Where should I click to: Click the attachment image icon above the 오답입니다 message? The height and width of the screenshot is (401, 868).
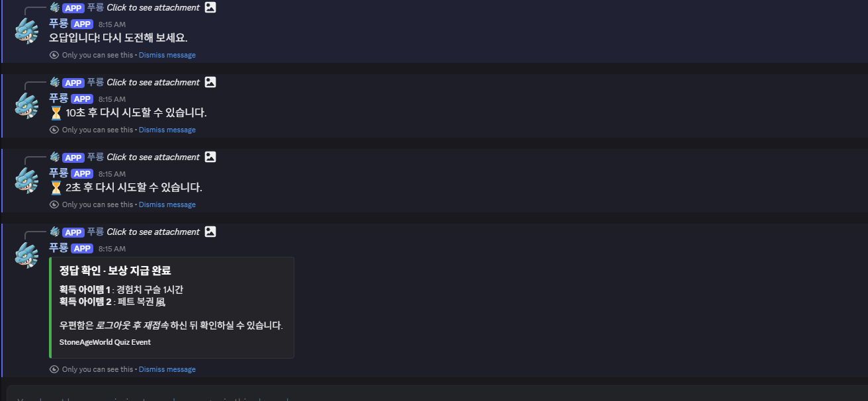(210, 7)
